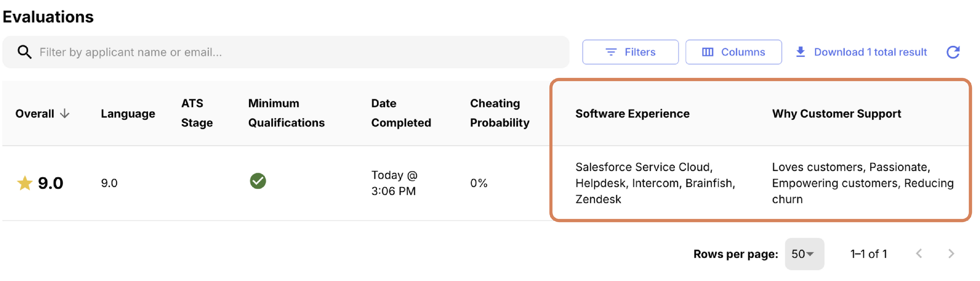Image resolution: width=980 pixels, height=281 pixels.
Task: Click the Overall sort arrow icon
Action: pos(65,114)
